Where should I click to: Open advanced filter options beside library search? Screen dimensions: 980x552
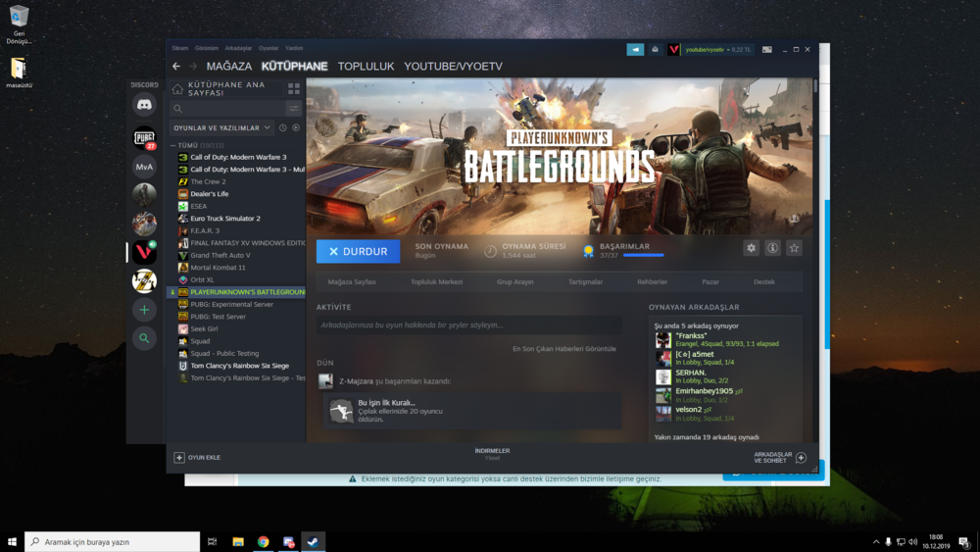click(x=293, y=109)
